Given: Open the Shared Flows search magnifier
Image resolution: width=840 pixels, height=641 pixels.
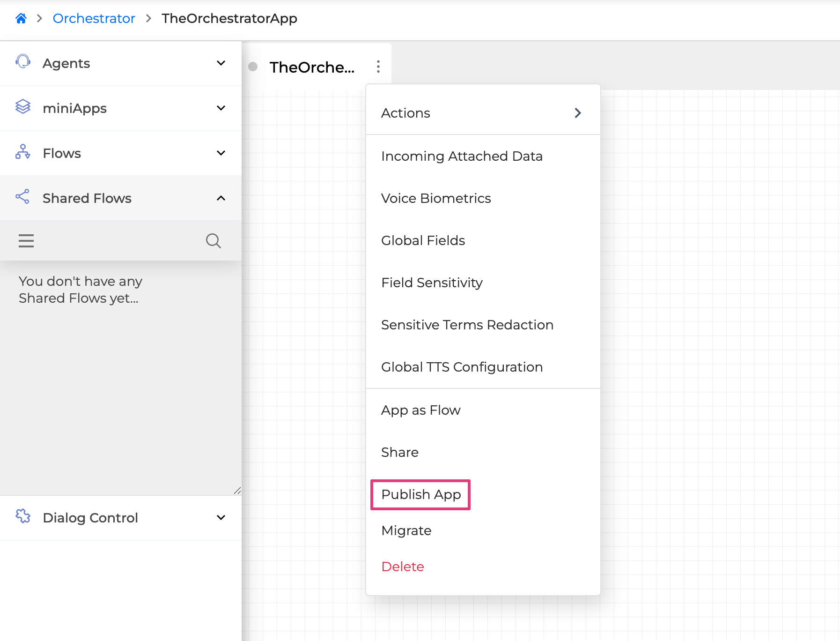Looking at the screenshot, I should 214,240.
